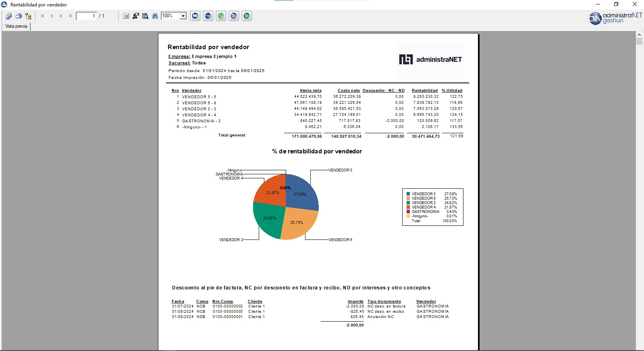Click the orange 25,73% pie slice
This screenshot has width=644, height=351.
(299, 223)
